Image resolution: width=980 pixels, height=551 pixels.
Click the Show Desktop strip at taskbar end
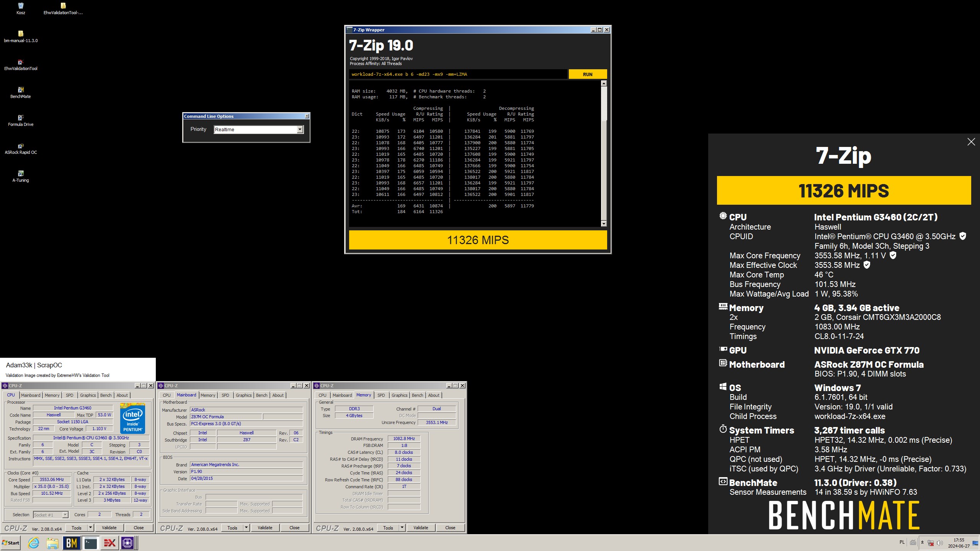[x=976, y=543]
